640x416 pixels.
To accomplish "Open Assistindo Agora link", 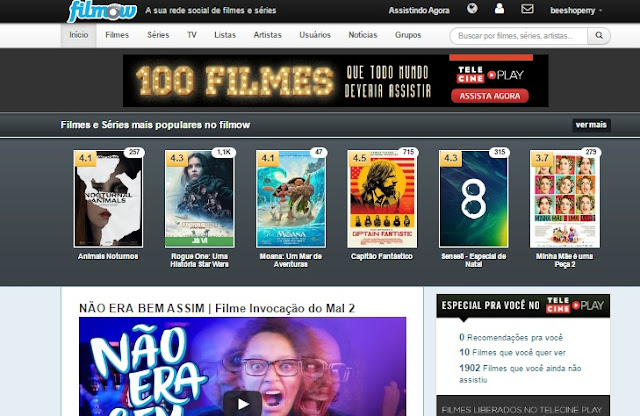I will click(419, 11).
